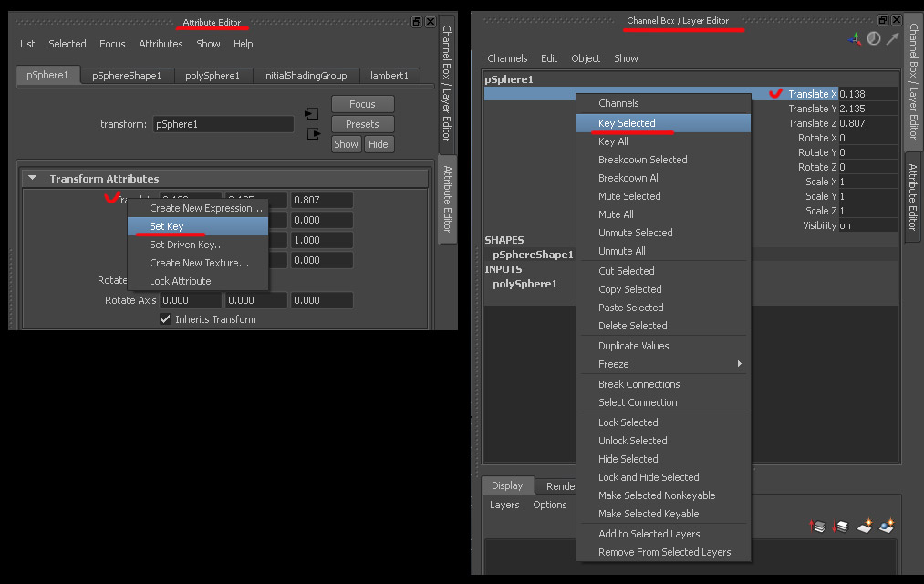924x584 pixels.
Task: Uncheck the Inherits Transform checkbox
Action: tap(165, 318)
